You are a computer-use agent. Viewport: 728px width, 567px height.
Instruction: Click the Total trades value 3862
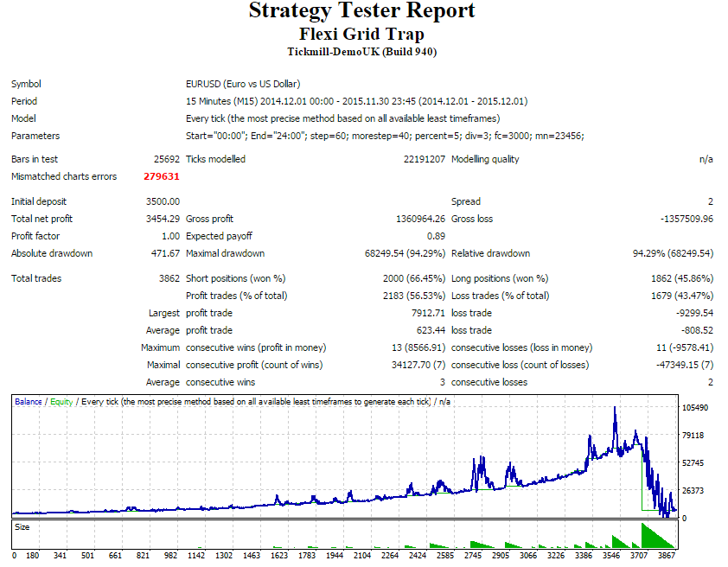(x=169, y=278)
